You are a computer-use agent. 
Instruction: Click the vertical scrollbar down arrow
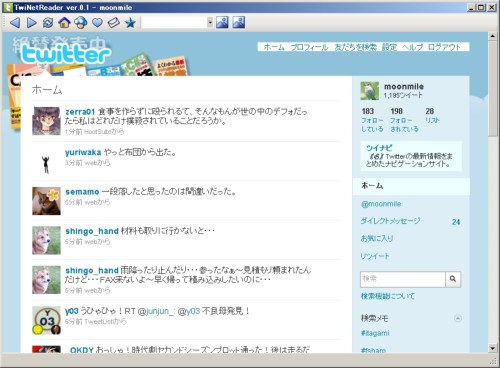click(493, 348)
